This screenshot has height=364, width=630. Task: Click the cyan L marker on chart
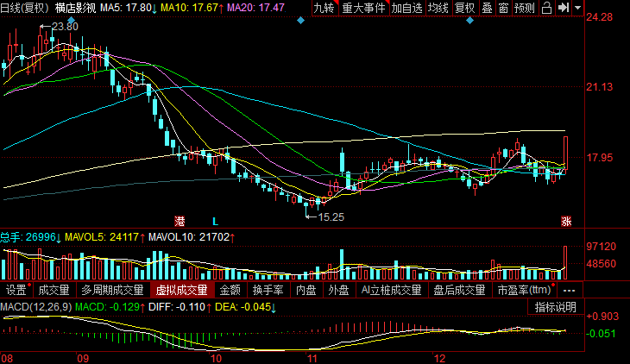click(x=216, y=222)
